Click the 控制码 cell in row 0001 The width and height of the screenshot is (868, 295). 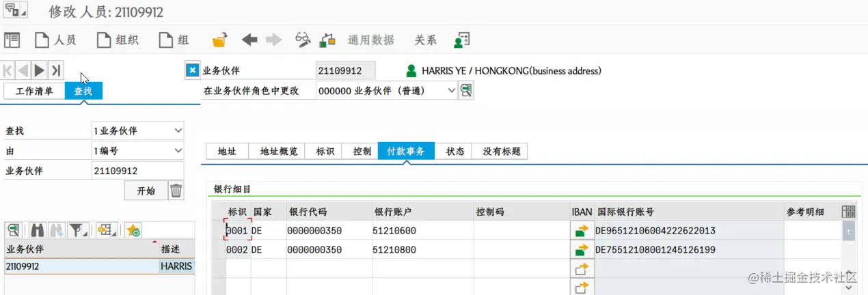tap(521, 231)
